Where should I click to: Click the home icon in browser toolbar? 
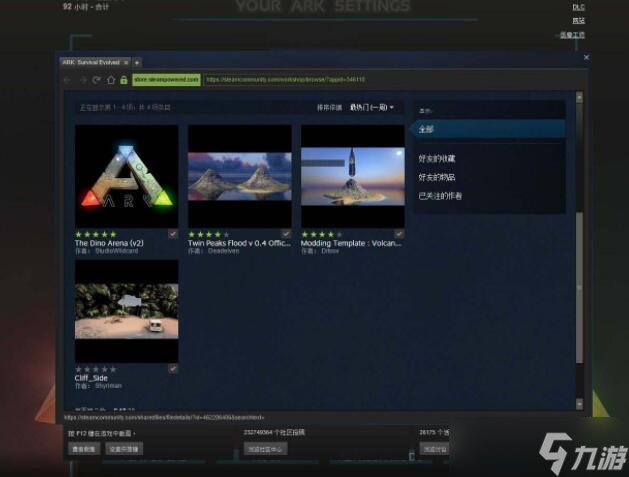(x=110, y=80)
